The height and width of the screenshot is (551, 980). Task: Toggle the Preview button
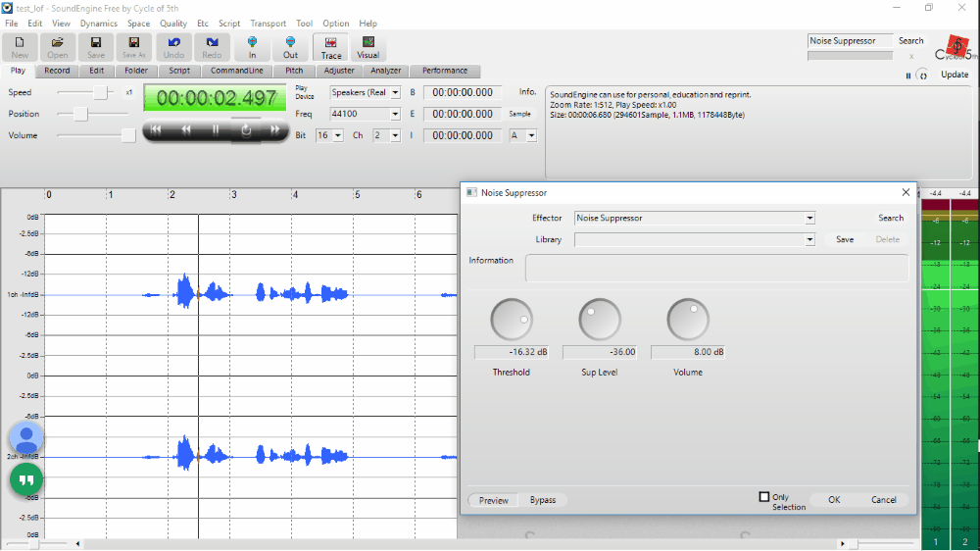493,500
